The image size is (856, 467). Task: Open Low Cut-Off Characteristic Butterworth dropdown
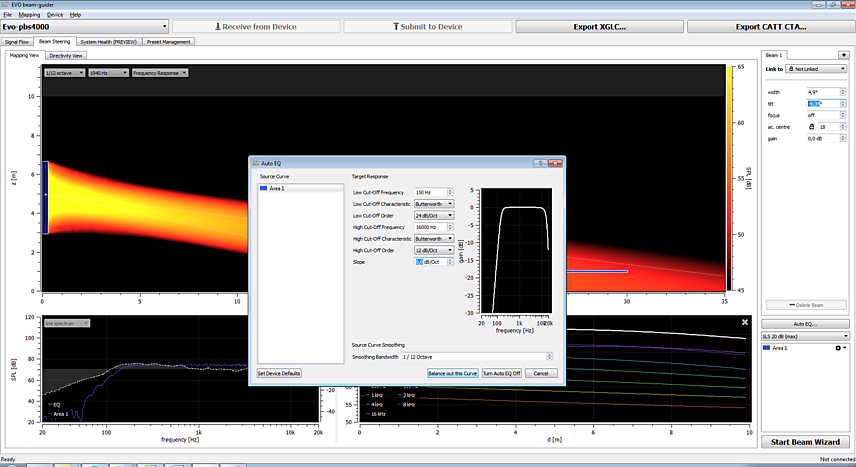pos(434,204)
